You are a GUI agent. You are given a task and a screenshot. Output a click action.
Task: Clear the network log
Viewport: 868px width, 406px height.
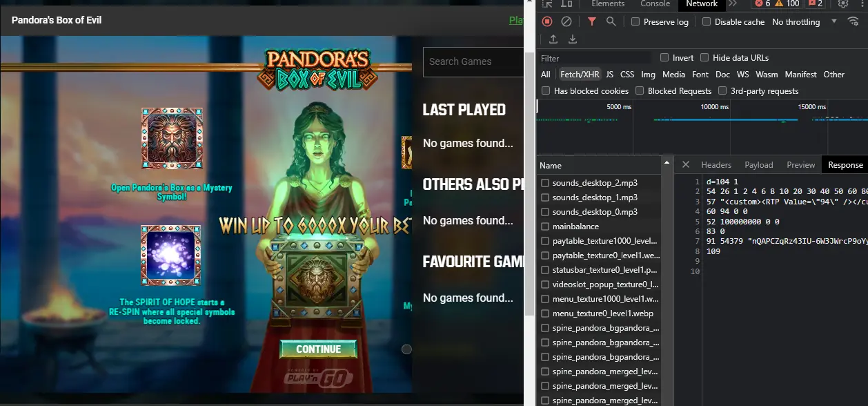[566, 21]
